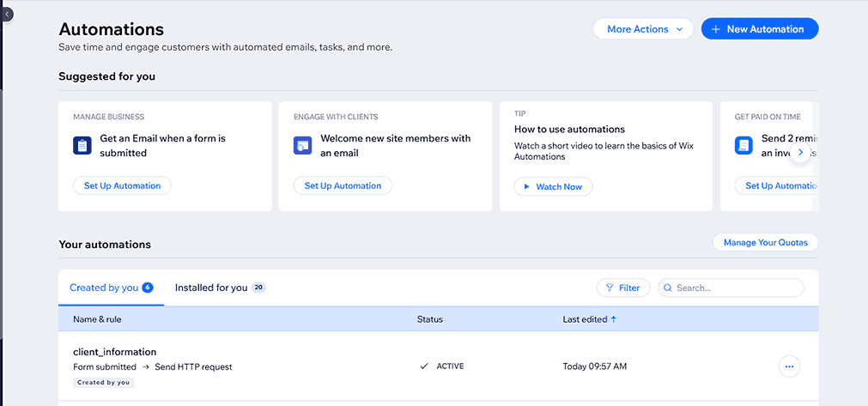Open the Filter options
This screenshot has width=868, height=406.
pyautogui.click(x=623, y=288)
